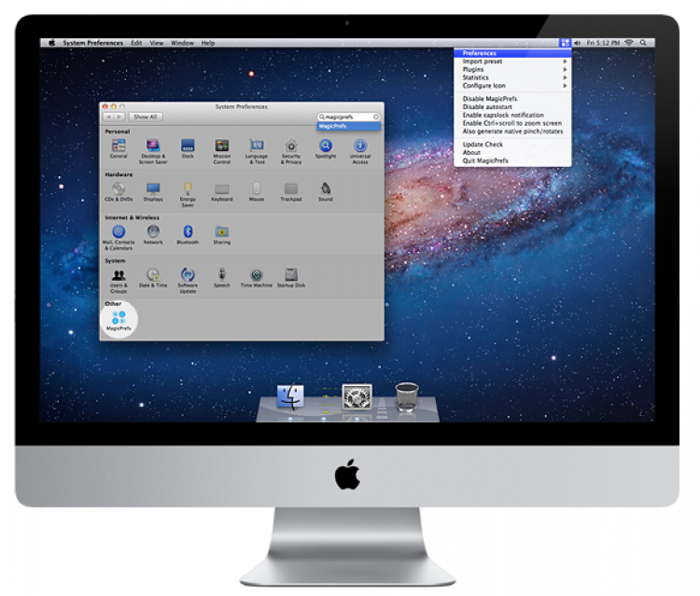
Task: Expand the Plugins submenu
Action: pyautogui.click(x=512, y=69)
